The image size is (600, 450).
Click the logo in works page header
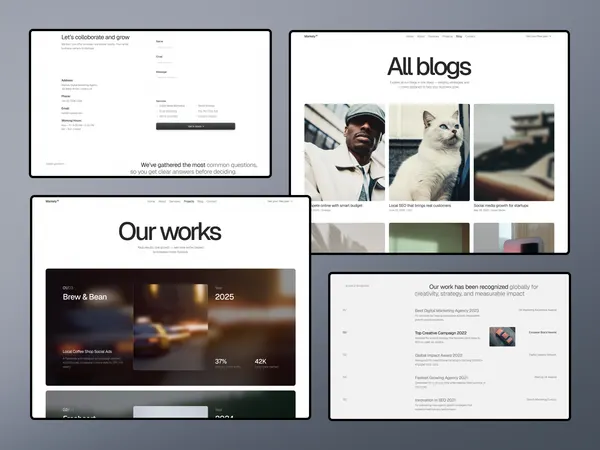point(52,201)
